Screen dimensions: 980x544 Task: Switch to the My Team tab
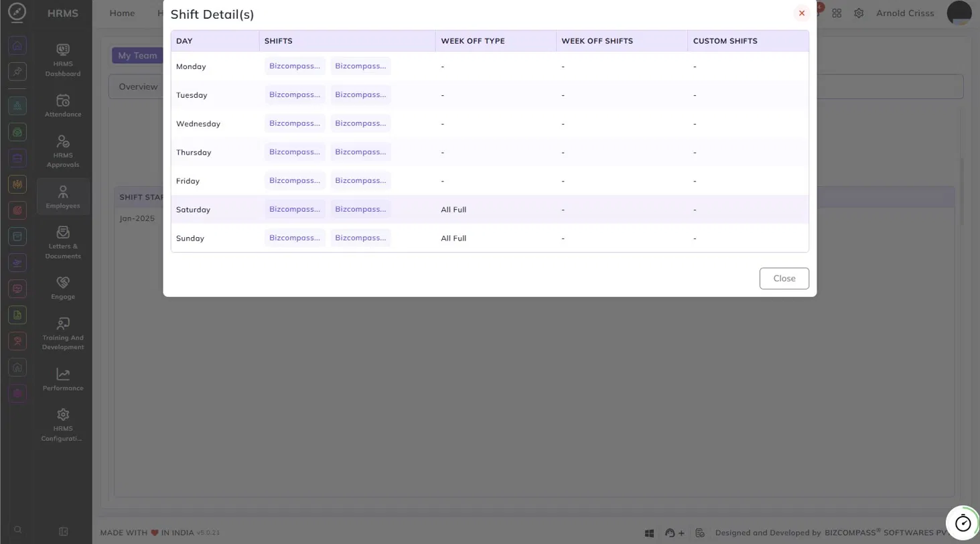(137, 56)
